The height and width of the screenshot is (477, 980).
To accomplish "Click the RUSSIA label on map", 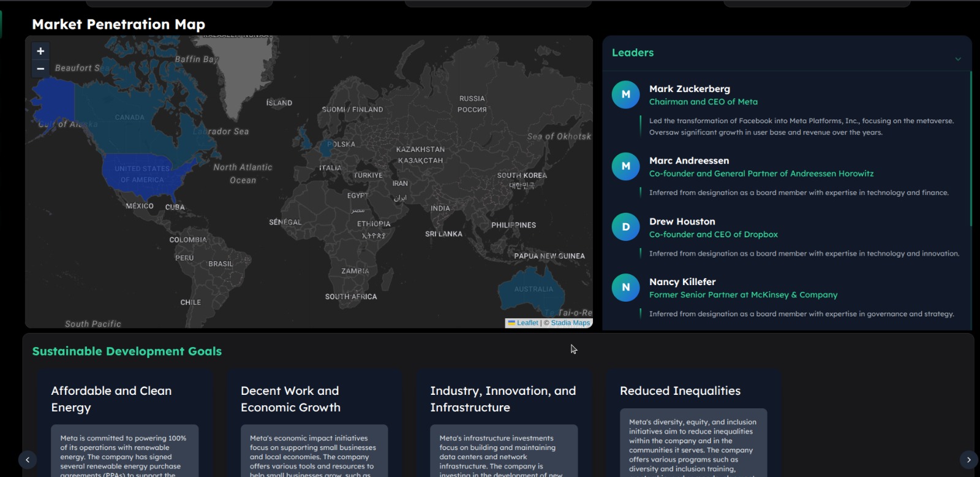I will 472,99.
